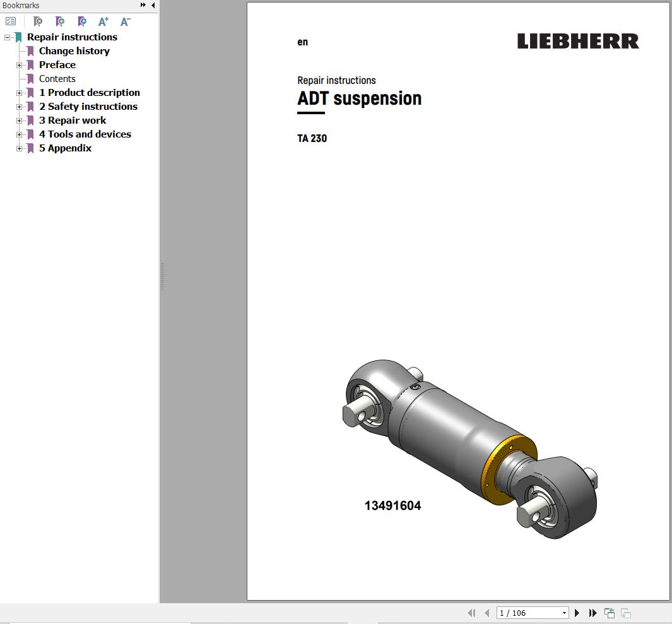Click the part number 13491604
This screenshot has width=672, height=624.
click(392, 506)
